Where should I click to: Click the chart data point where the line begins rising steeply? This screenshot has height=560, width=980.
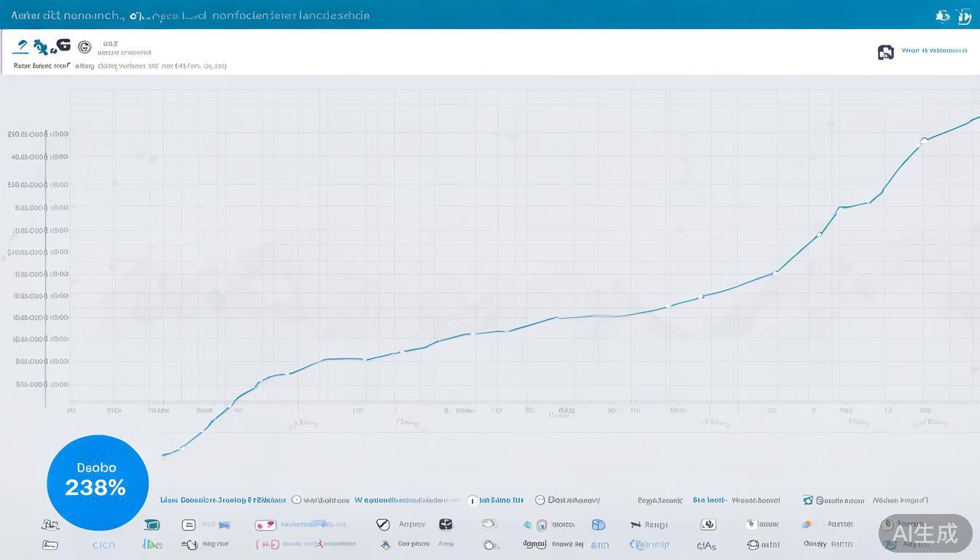775,273
